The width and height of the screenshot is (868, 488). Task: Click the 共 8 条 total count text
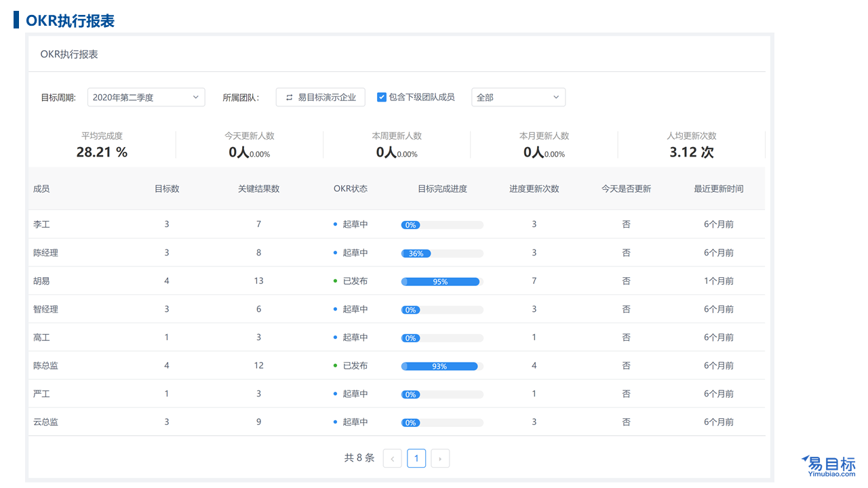click(359, 458)
